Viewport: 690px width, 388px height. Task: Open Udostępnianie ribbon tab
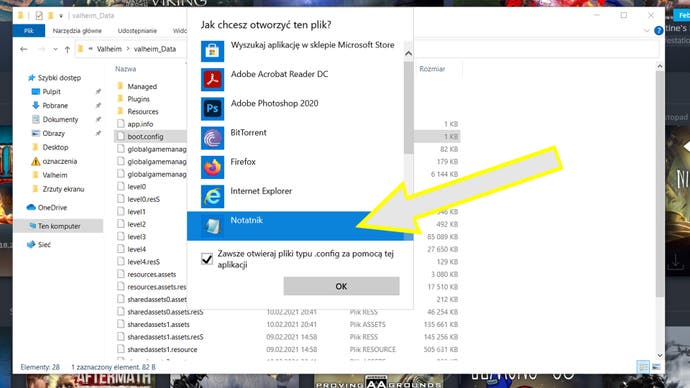click(137, 31)
